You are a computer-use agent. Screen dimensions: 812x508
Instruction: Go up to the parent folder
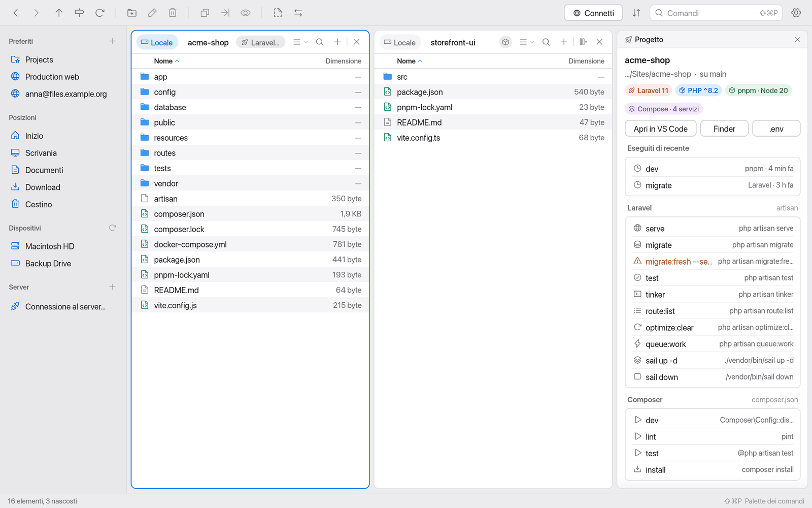coord(59,13)
